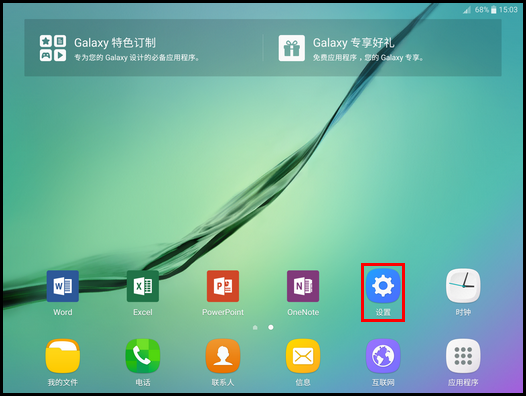This screenshot has width=526, height=396.
Task: Launch the OneNote app
Action: [303, 286]
